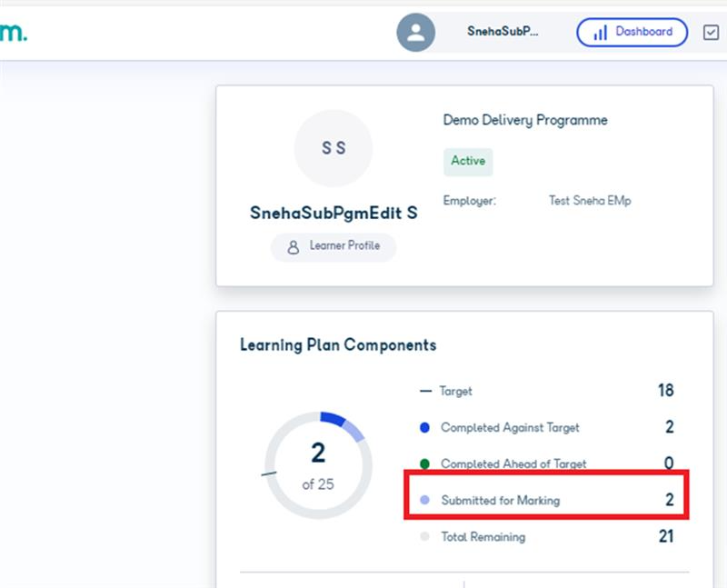Click the Test Sneha EMp employer value
The height and width of the screenshot is (588, 727).
coord(590,201)
